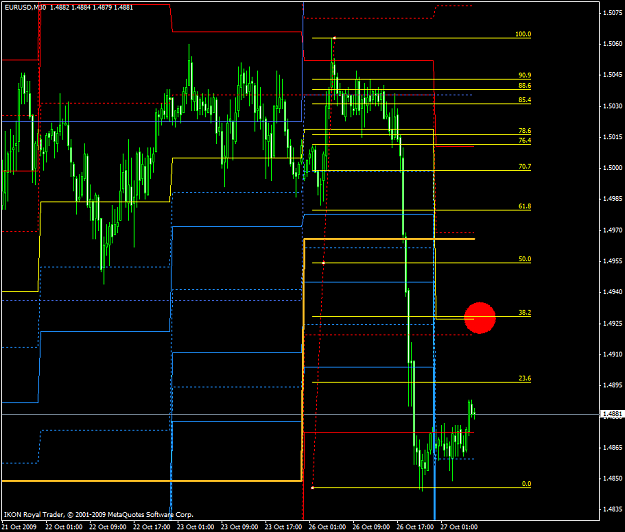Select the 70.7 Fibonacci level label

click(x=525, y=167)
